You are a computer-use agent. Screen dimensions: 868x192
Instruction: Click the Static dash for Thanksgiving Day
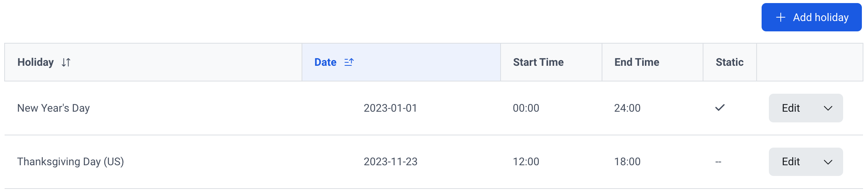point(718,162)
